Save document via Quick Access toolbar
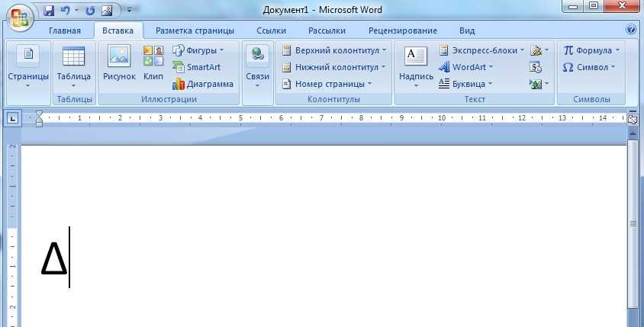This screenshot has height=327, width=644. point(49,11)
